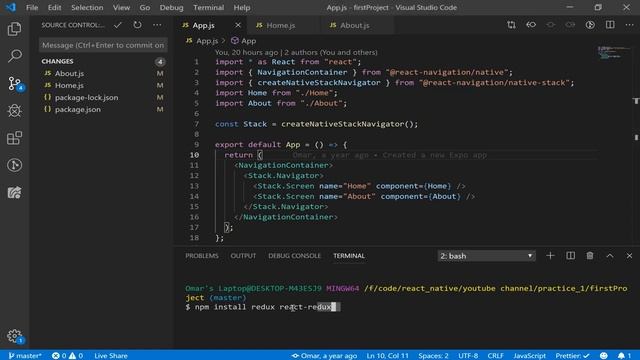Open the Manage gear icon
This screenshot has width=640, height=360.
15,336
